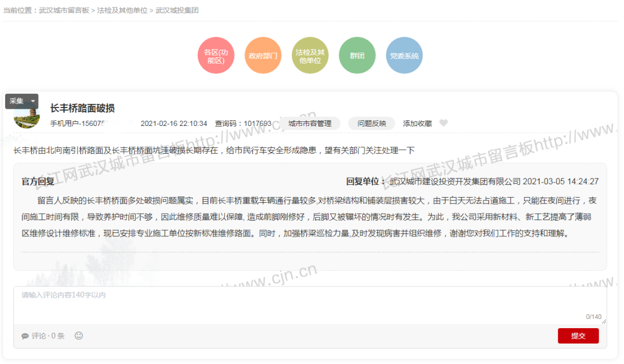Click the 采集 button label

tap(17, 101)
